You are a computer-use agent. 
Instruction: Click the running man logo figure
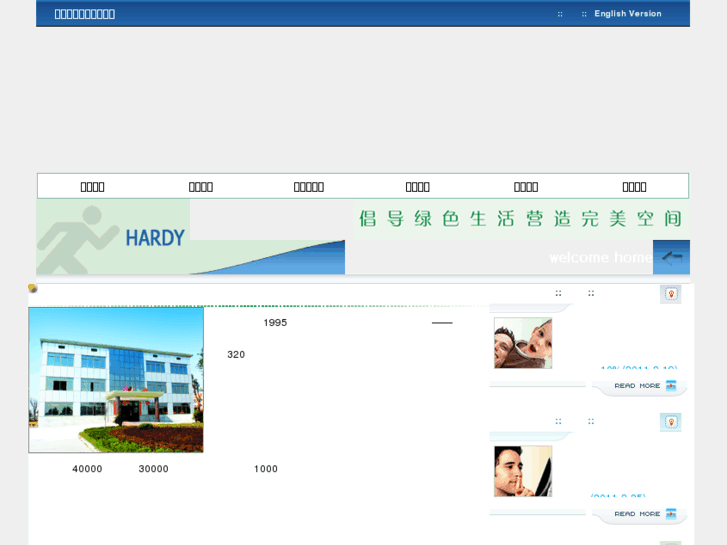(x=77, y=240)
